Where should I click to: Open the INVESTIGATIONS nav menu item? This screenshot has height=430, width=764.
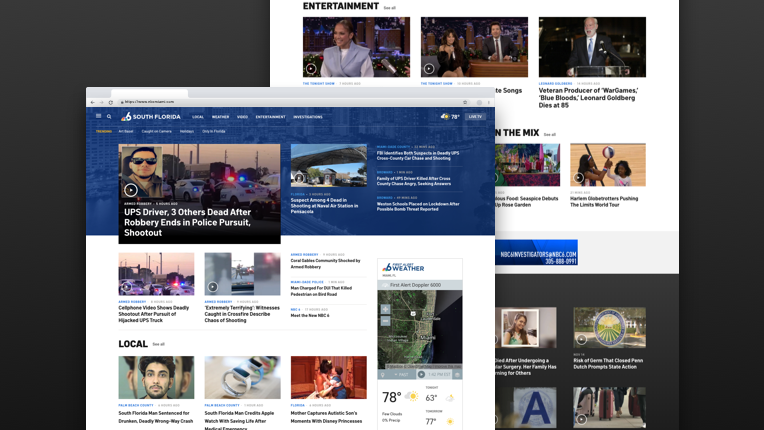point(308,117)
